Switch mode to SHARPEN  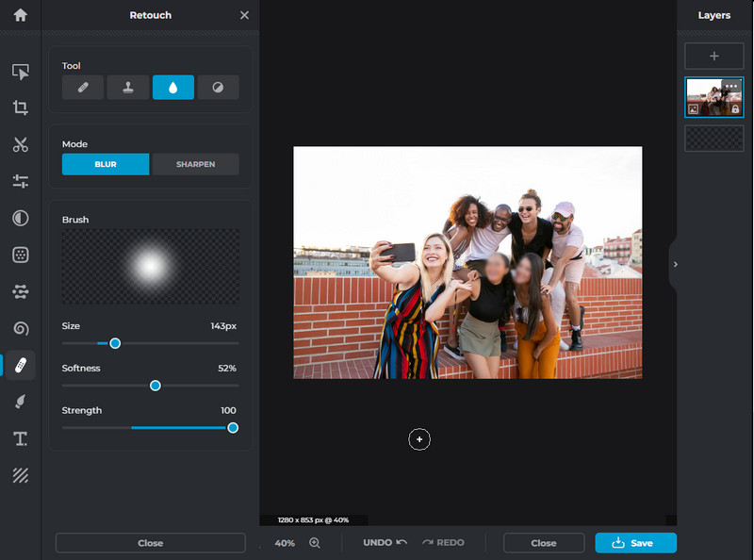pyautogui.click(x=195, y=164)
